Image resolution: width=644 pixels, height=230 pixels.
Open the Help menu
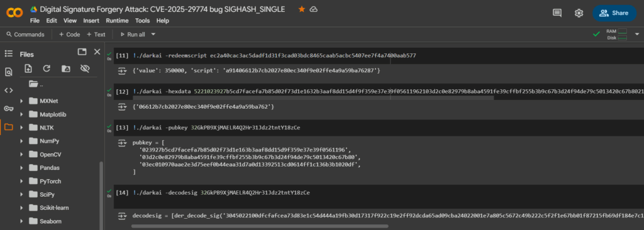pyautogui.click(x=163, y=21)
